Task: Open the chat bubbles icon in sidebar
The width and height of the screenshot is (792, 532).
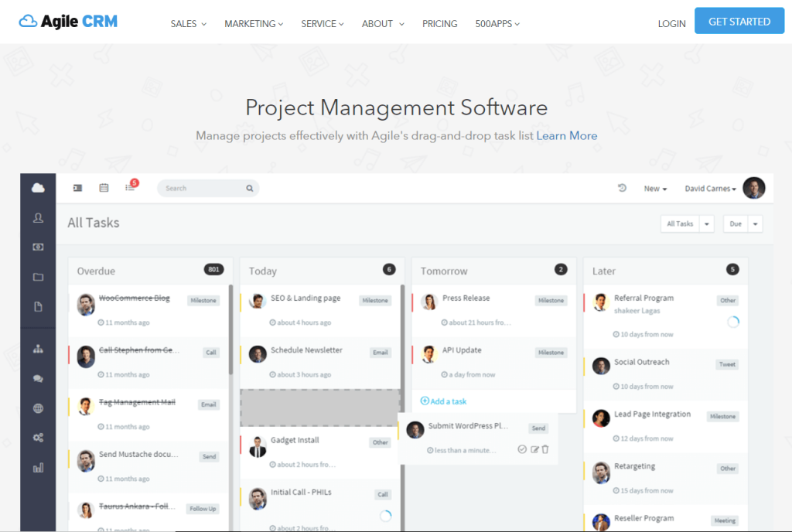Action: click(38, 379)
